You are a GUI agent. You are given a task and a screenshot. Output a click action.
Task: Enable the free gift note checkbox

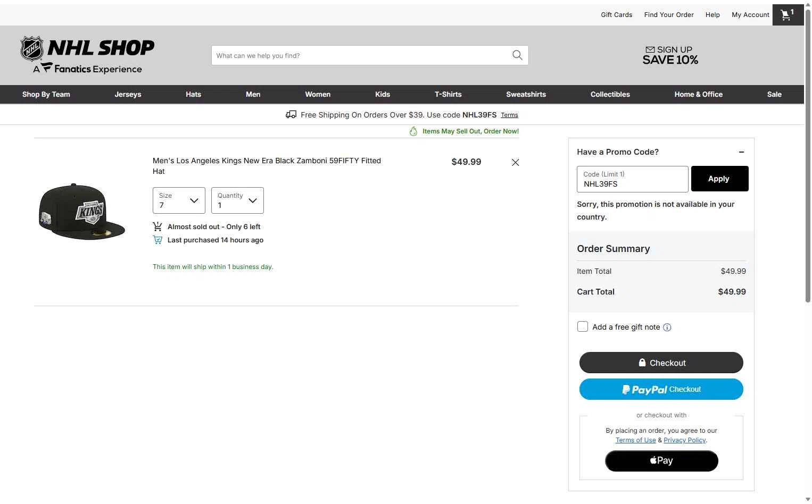[583, 326]
